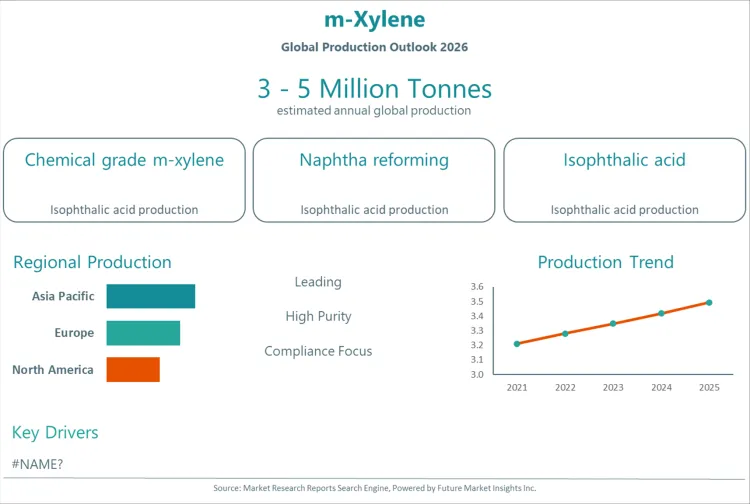Image resolution: width=750 pixels, height=504 pixels.
Task: Click the 2025 data point on trend line
Action: click(709, 303)
